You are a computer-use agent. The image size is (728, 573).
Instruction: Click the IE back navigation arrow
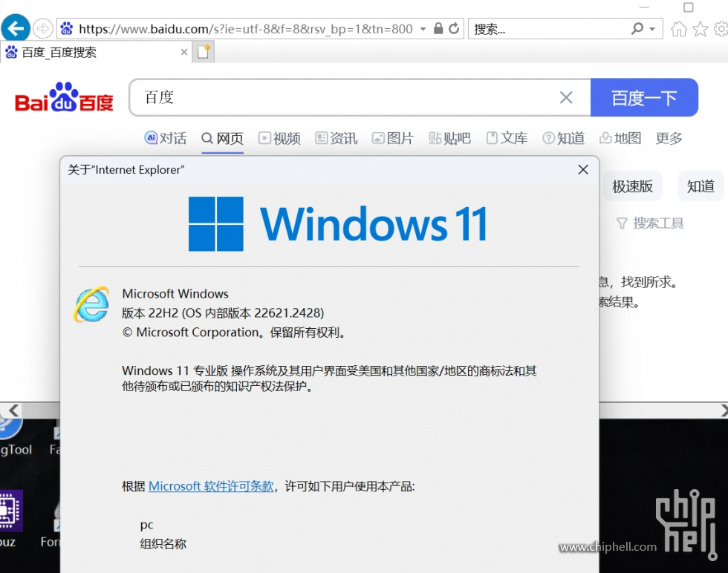click(x=16, y=29)
